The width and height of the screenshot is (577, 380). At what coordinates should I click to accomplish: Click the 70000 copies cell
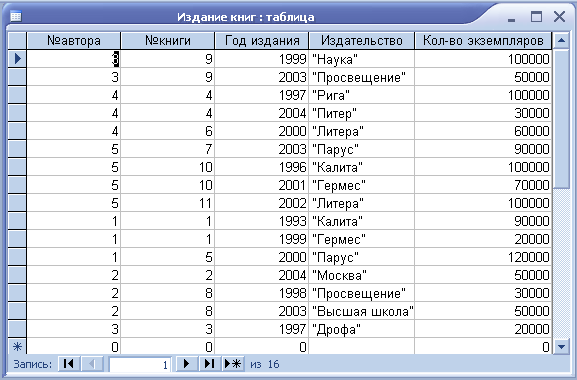pyautogui.click(x=483, y=185)
